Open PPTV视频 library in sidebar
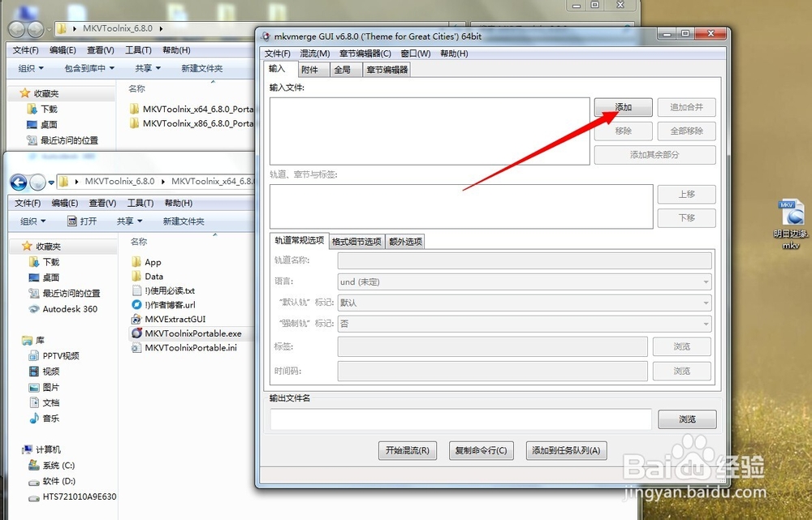 point(61,356)
